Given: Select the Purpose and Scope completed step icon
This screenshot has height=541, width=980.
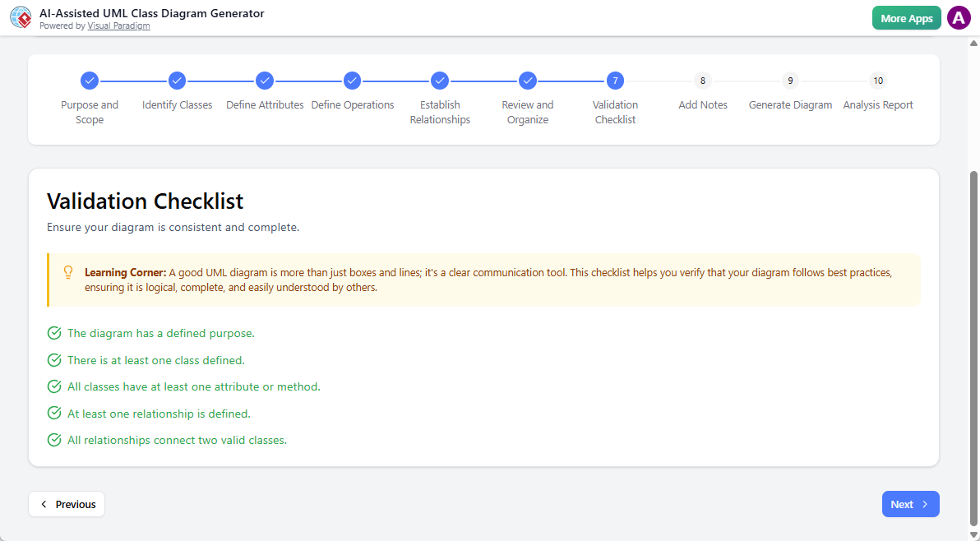Looking at the screenshot, I should point(90,81).
